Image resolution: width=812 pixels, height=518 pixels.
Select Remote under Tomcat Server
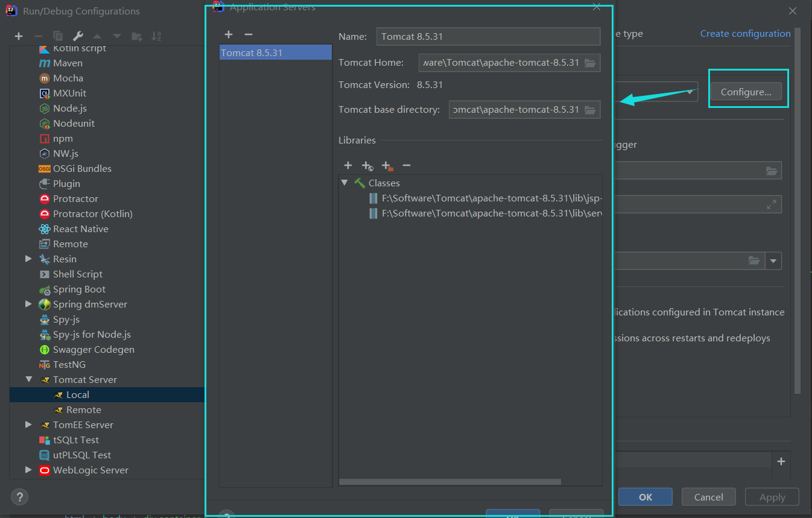(x=83, y=409)
